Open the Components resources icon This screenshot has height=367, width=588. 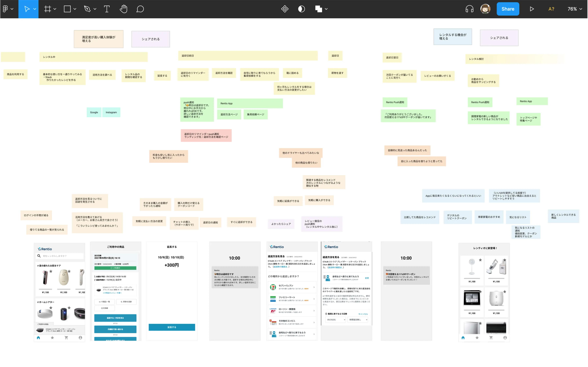285,9
